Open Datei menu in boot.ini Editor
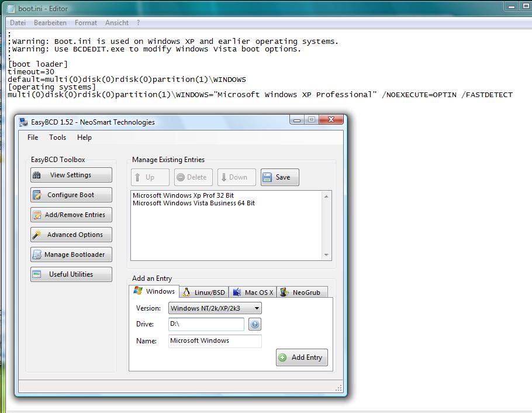532x413 pixels. tap(18, 23)
